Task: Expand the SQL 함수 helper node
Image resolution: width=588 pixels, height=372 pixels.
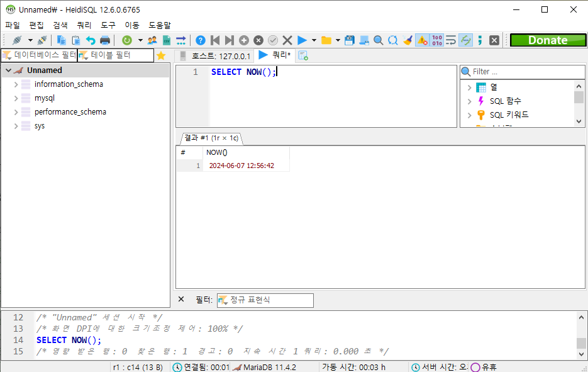Action: click(469, 101)
